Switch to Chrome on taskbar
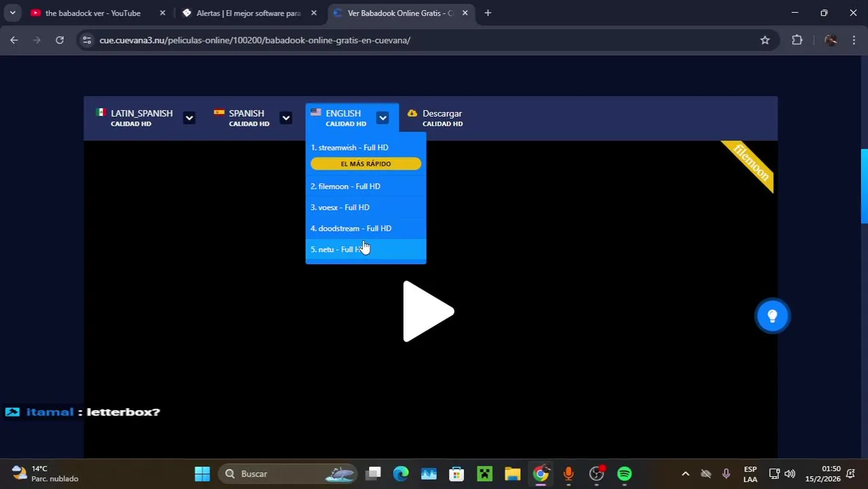The image size is (868, 489). (x=541, y=473)
